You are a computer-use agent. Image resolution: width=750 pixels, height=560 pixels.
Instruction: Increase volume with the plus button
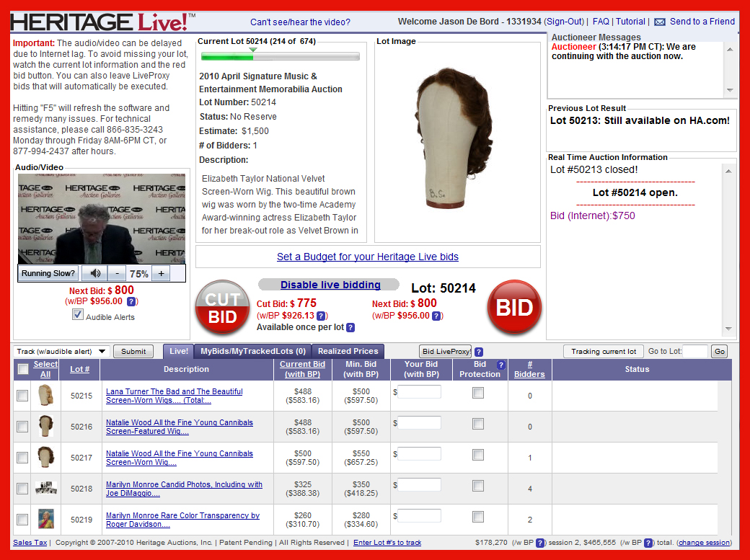click(162, 274)
